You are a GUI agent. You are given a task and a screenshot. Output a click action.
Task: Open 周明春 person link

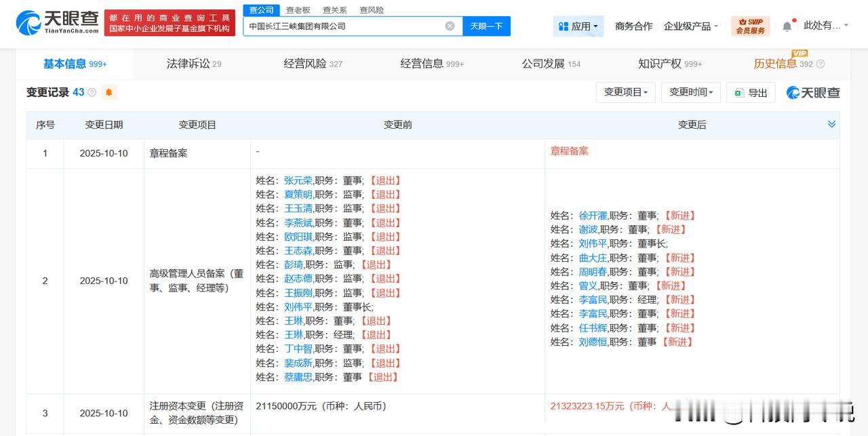click(x=593, y=272)
